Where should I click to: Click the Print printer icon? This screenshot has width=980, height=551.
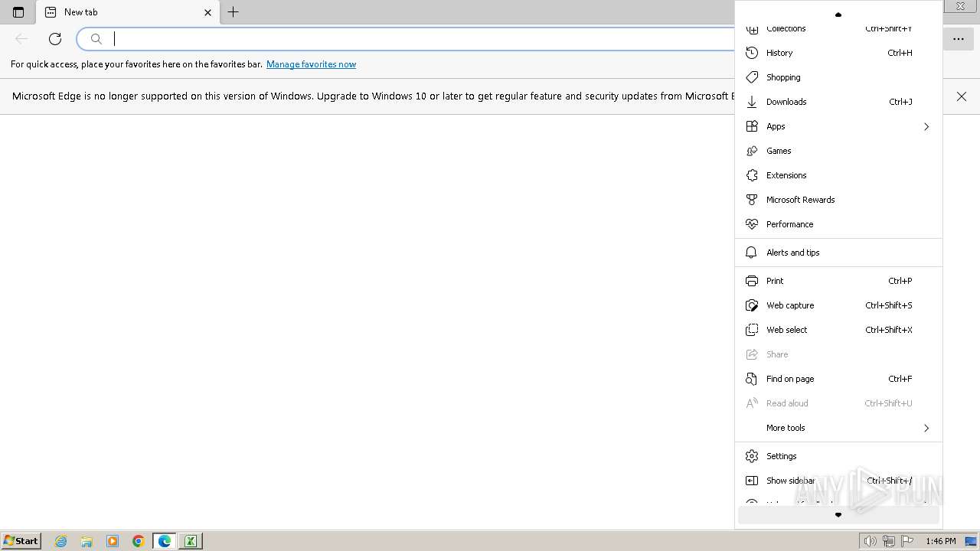(752, 281)
